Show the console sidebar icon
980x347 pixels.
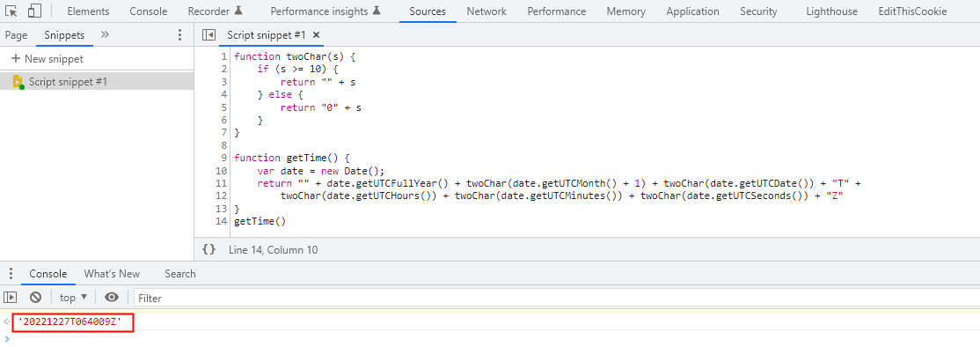pyautogui.click(x=11, y=298)
